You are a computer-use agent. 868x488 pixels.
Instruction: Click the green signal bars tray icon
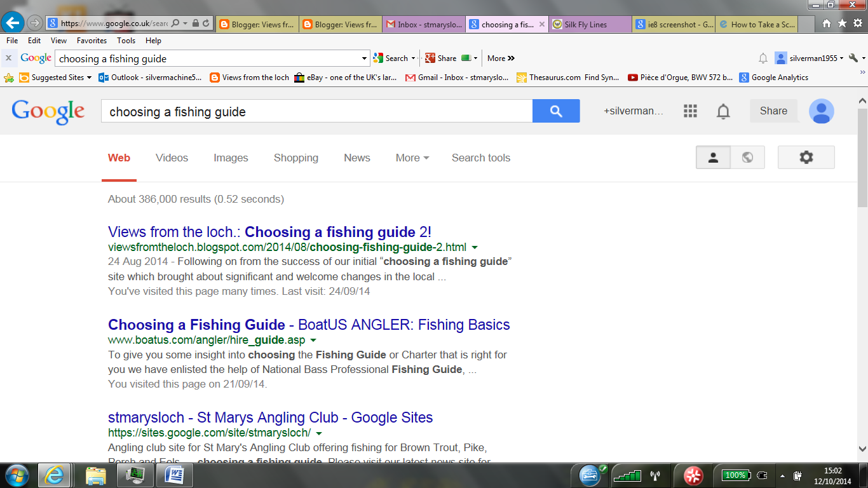628,475
